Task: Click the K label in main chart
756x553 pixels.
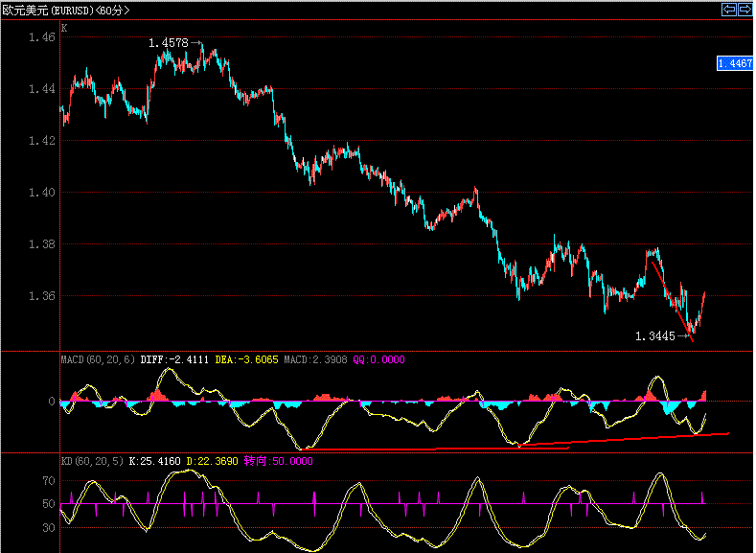Action: [x=64, y=28]
